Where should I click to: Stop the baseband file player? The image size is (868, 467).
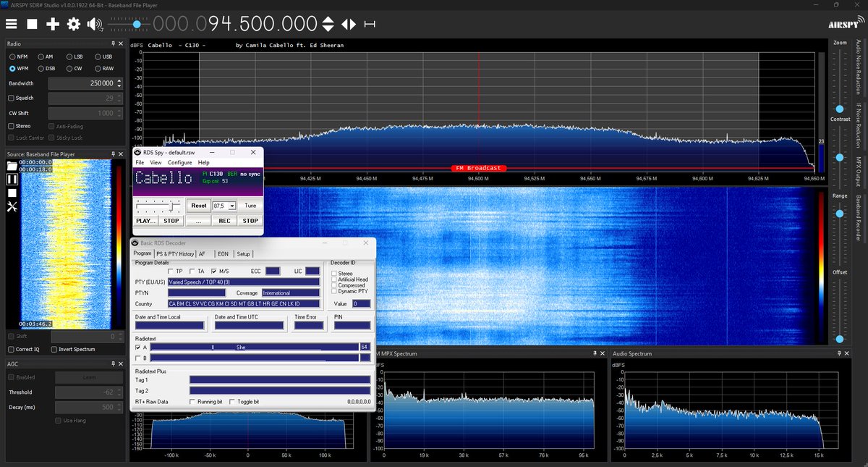(x=12, y=193)
